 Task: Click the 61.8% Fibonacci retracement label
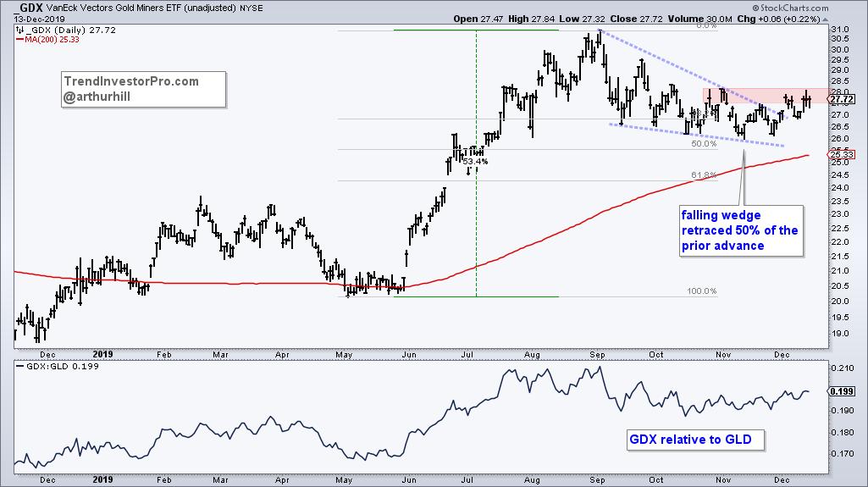(x=704, y=174)
